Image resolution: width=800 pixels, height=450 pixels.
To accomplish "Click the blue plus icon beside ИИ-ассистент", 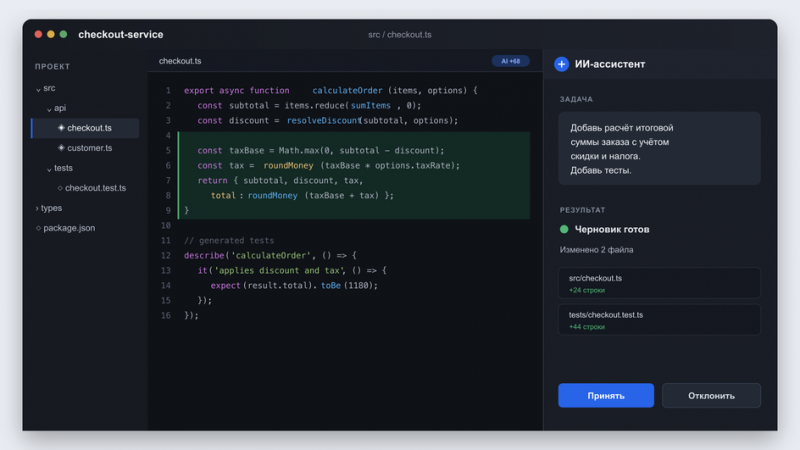I will tap(561, 64).
